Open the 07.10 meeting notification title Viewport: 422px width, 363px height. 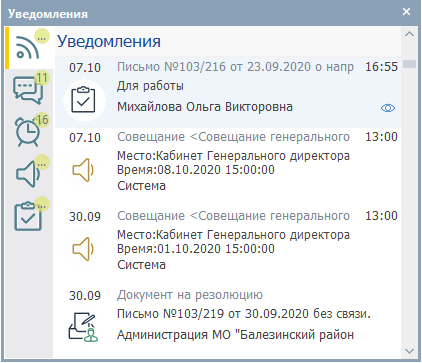(x=233, y=137)
